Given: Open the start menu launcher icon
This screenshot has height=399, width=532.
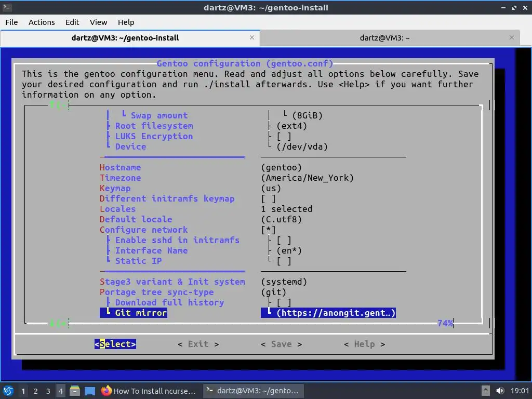Looking at the screenshot, I should [x=8, y=391].
